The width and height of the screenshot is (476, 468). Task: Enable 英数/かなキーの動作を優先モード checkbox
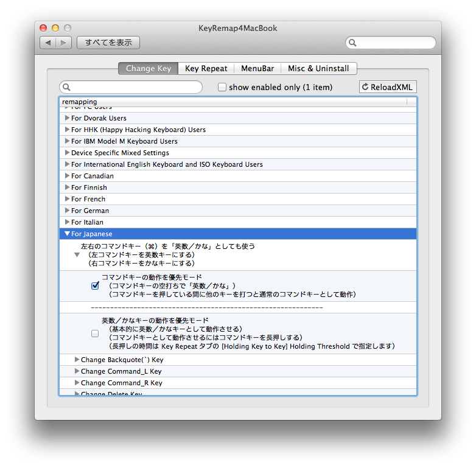pos(95,334)
